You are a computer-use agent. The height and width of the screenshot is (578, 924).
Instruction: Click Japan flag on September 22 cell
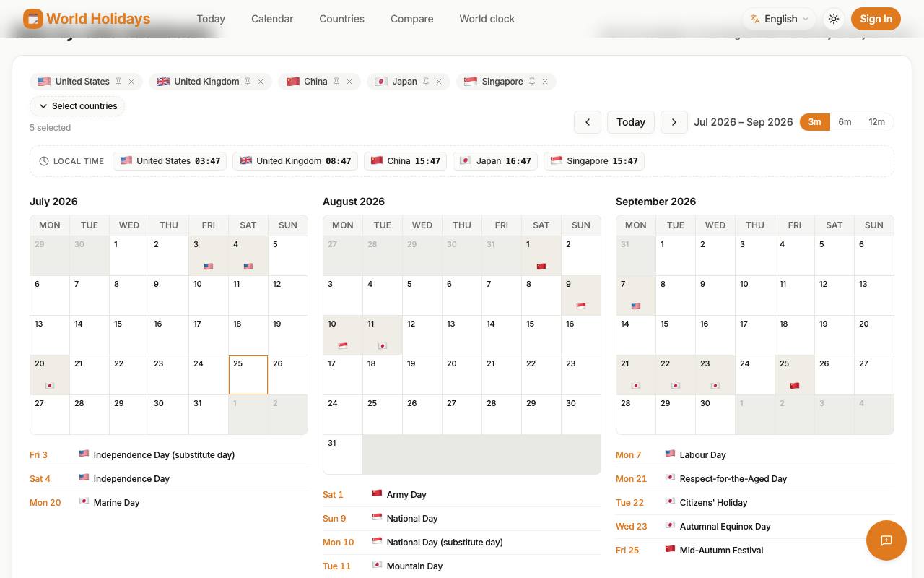pyautogui.click(x=676, y=386)
